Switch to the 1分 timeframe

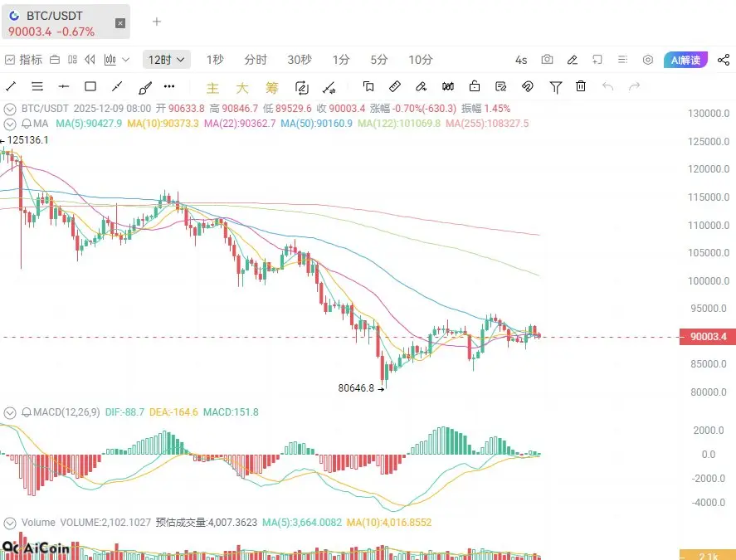(x=341, y=60)
